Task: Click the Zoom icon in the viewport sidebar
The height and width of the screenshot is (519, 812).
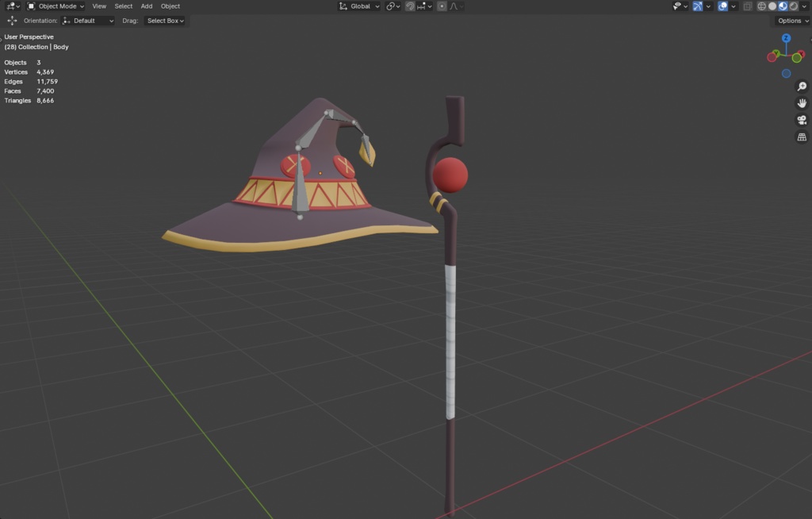Action: click(802, 86)
